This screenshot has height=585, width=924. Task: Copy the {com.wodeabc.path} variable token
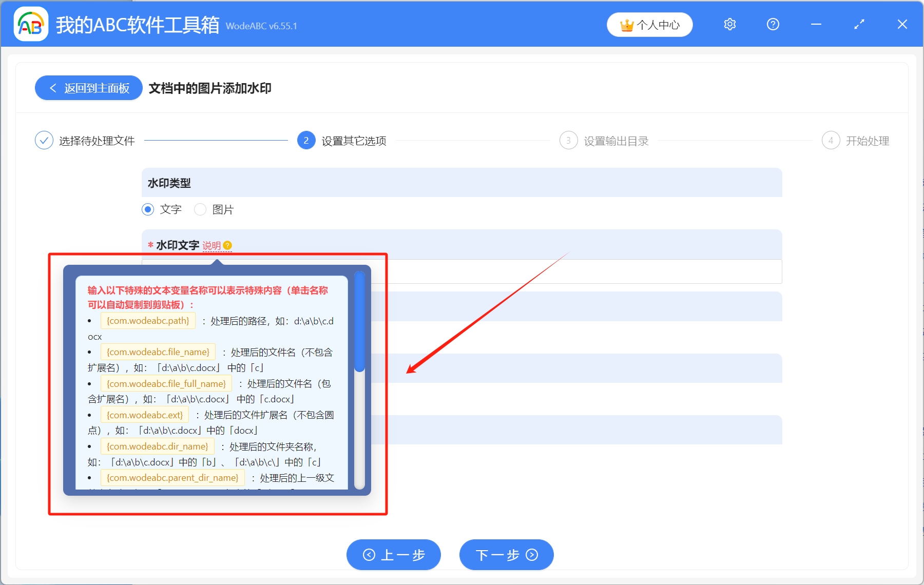148,321
